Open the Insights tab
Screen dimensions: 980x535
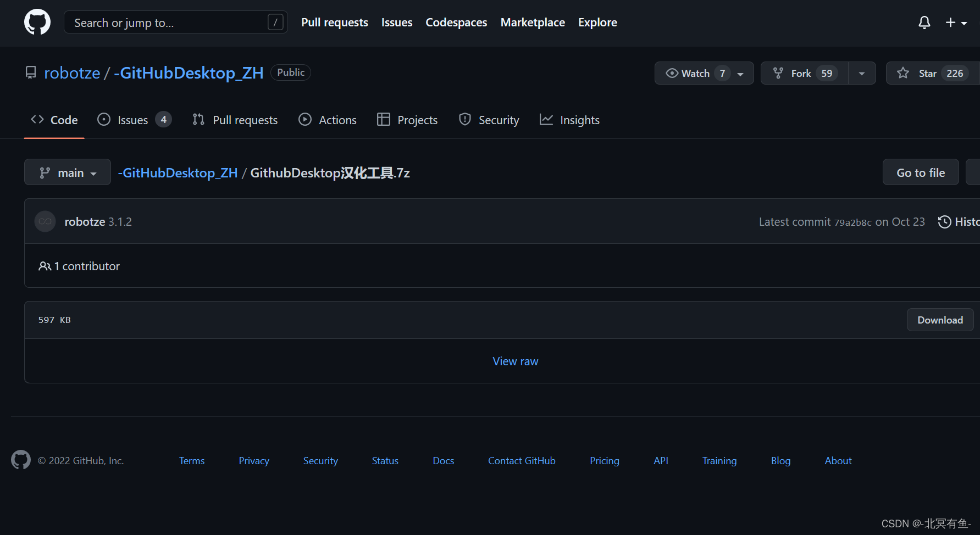[569, 120]
